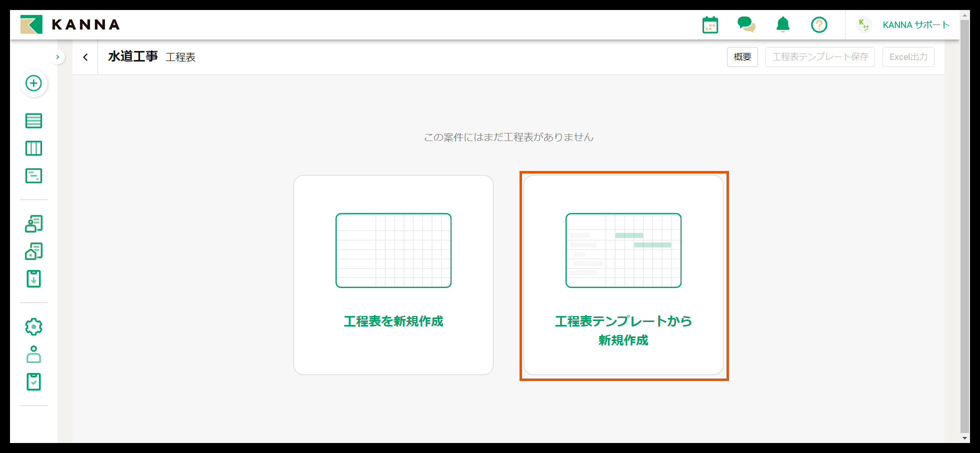980x453 pixels.
Task: Check notifications via the bell icon
Action: click(x=783, y=24)
